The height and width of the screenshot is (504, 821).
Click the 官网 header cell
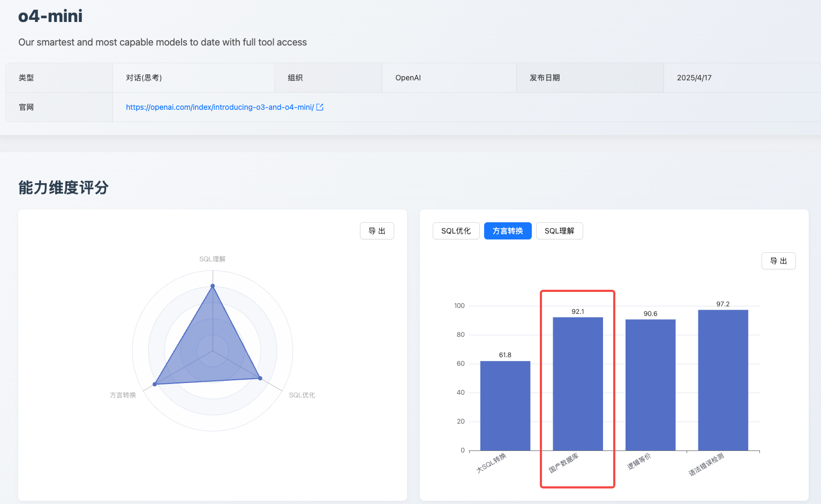click(x=59, y=107)
